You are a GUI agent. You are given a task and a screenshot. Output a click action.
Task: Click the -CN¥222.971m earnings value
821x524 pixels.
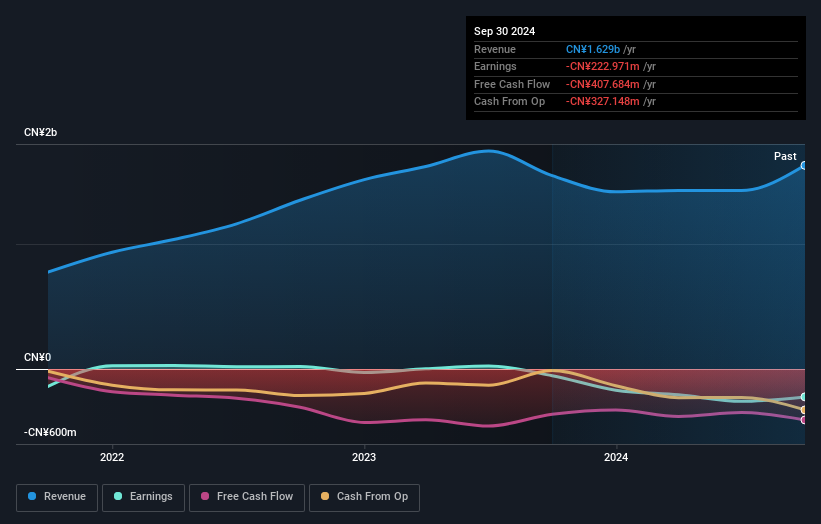point(602,66)
